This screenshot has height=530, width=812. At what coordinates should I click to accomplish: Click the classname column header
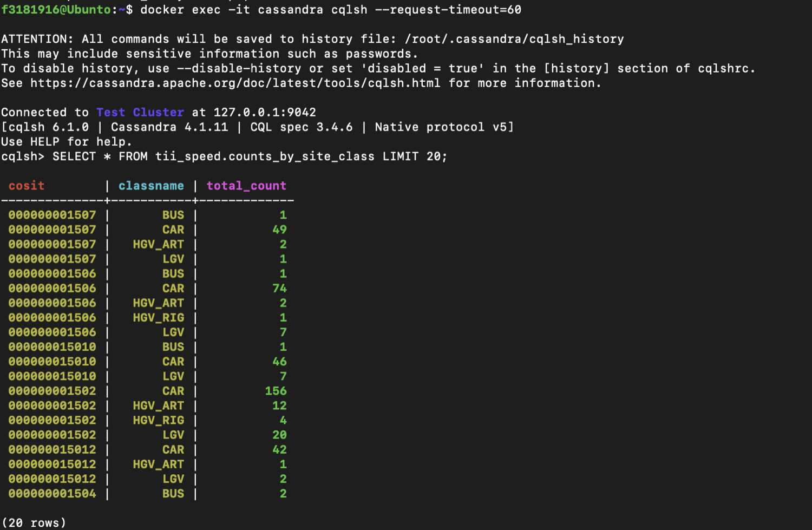[x=151, y=186]
